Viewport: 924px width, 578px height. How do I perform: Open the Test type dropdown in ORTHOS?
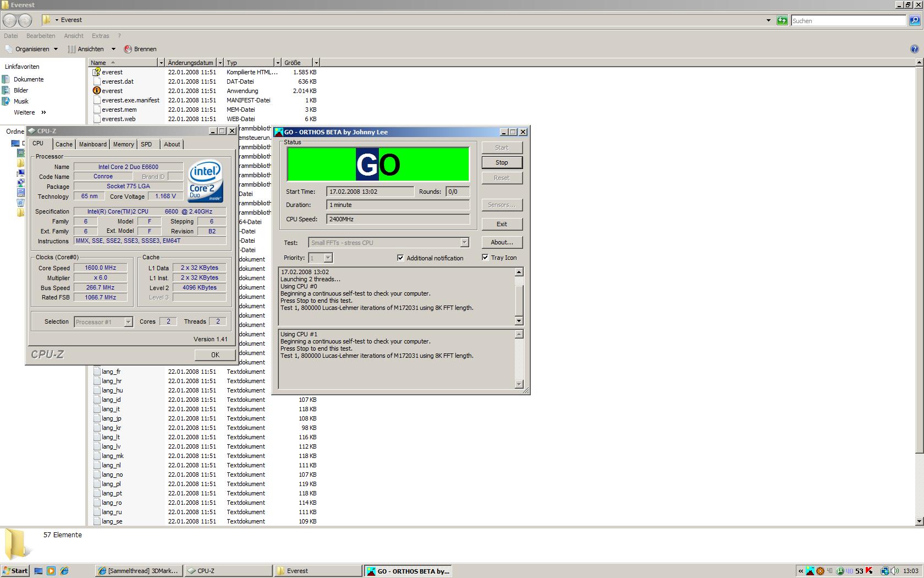tap(464, 243)
